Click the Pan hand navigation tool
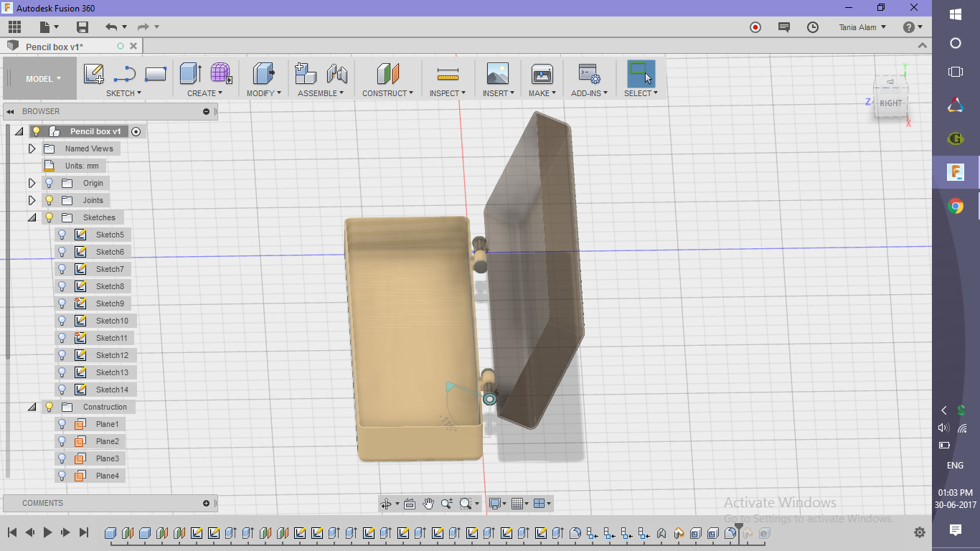 [x=428, y=504]
